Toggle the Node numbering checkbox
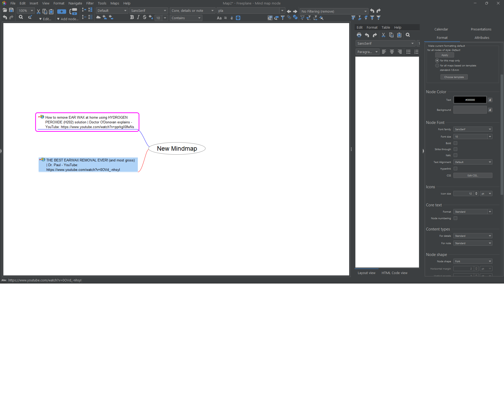This screenshot has height=420, width=504. click(x=455, y=218)
